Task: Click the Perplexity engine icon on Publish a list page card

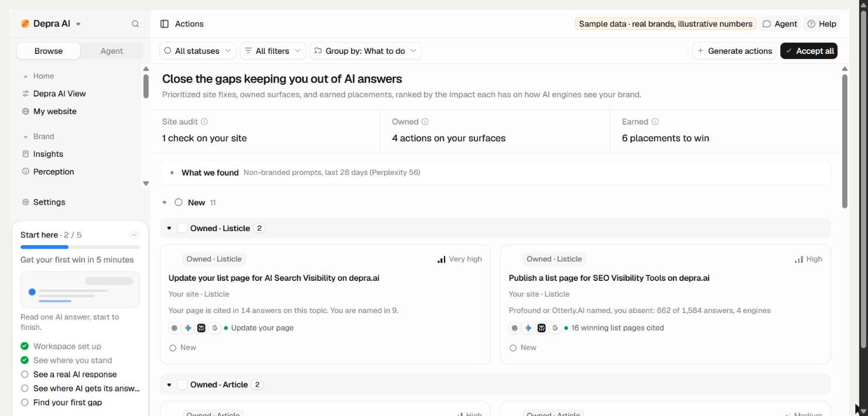Action: (542, 328)
